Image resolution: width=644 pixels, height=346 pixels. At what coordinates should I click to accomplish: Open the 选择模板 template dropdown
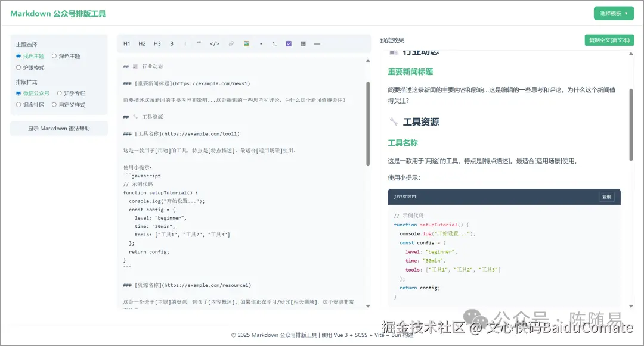pyautogui.click(x=614, y=14)
